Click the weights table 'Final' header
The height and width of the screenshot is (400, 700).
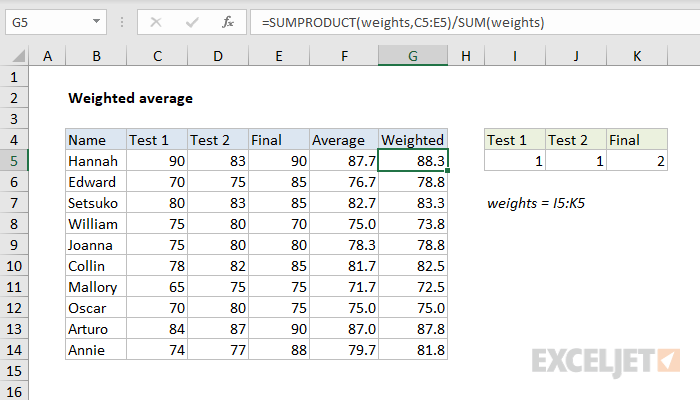point(637,140)
